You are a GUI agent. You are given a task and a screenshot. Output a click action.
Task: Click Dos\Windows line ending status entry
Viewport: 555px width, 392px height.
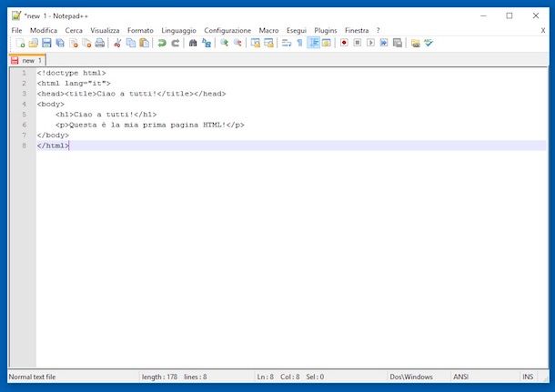point(411,377)
